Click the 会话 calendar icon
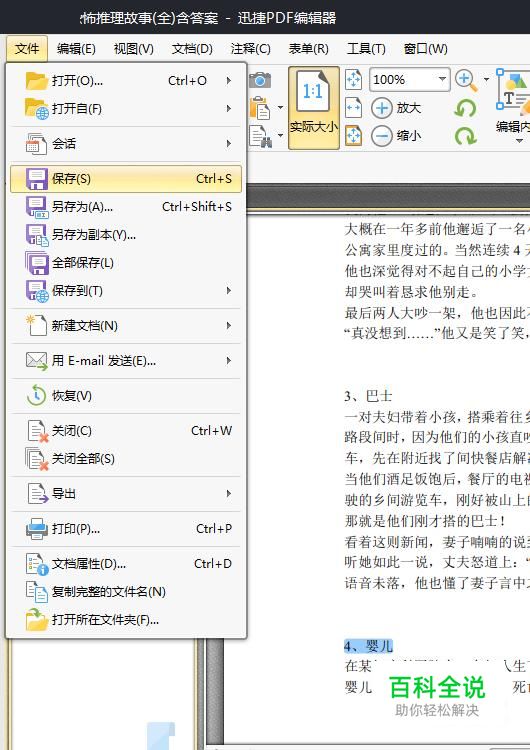 36,143
